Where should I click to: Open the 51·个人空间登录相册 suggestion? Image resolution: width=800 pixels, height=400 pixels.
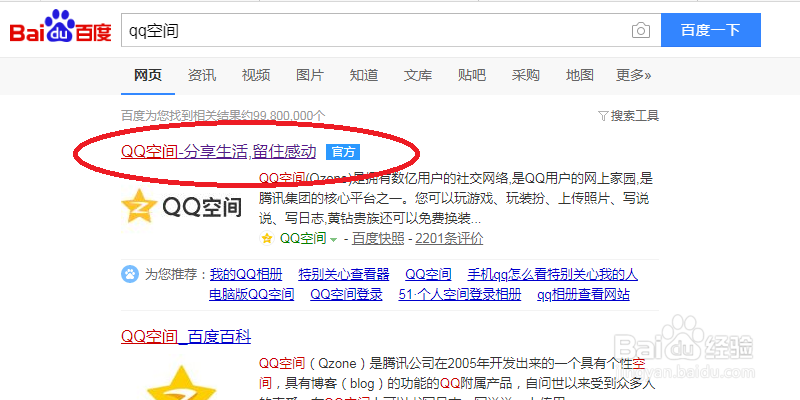(460, 294)
